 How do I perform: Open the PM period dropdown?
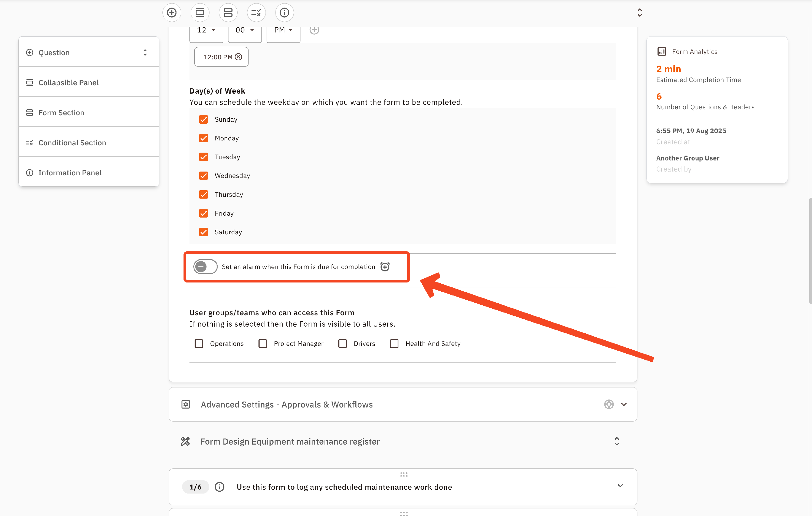click(283, 30)
